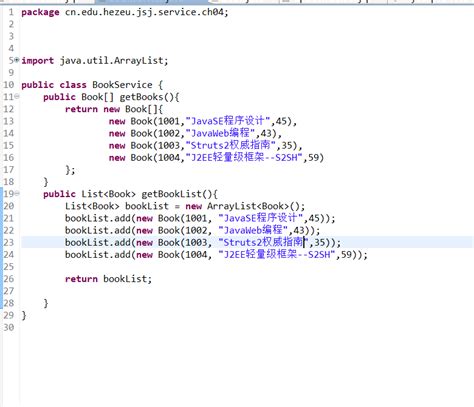474x407 pixels.
Task: Click the package keyword on line 1
Action: [x=40, y=13]
